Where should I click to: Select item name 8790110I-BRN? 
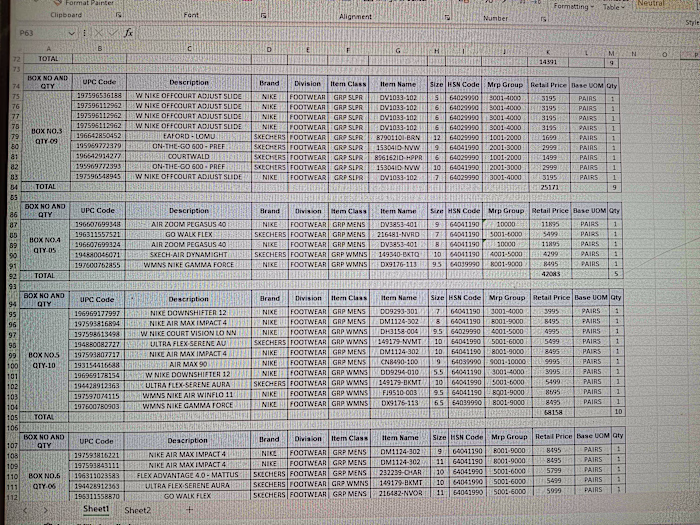pos(398,138)
